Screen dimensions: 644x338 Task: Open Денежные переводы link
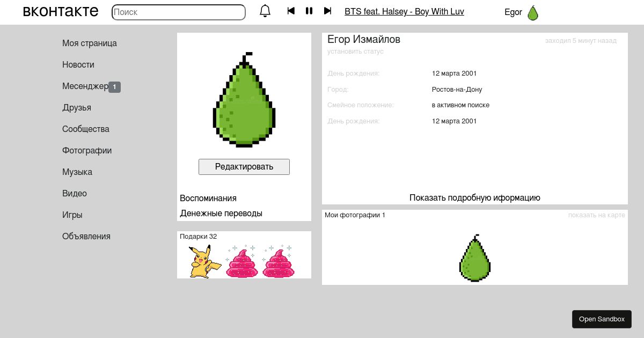pos(221,214)
